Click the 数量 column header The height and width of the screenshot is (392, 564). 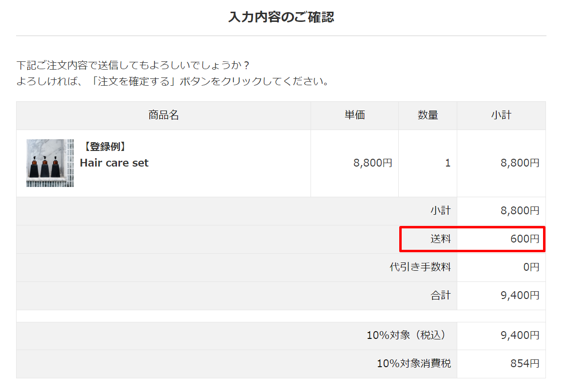point(428,115)
